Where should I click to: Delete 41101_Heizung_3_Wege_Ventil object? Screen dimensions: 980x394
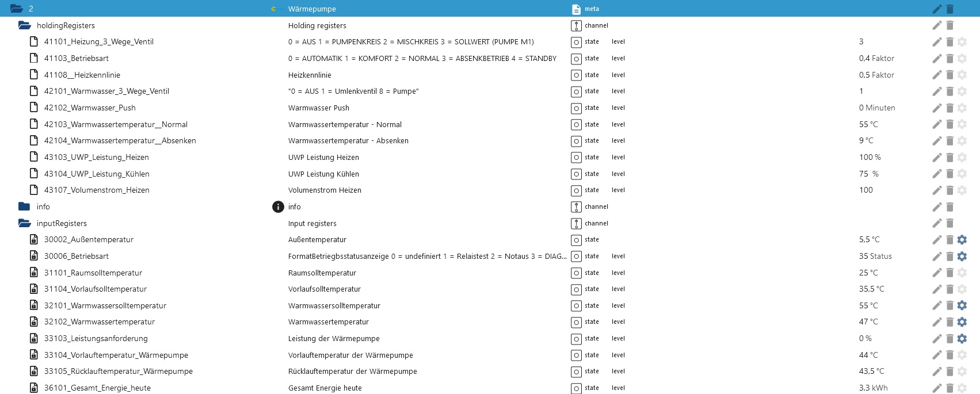950,42
